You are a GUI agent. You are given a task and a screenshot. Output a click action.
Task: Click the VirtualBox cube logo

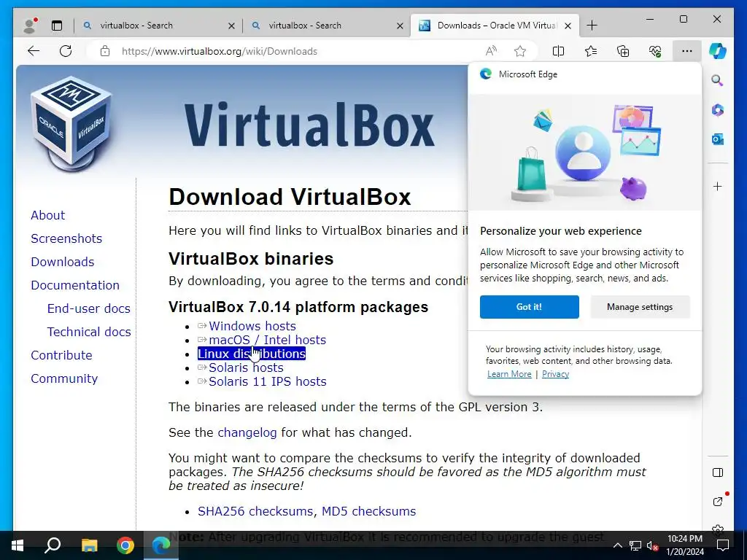click(x=71, y=124)
